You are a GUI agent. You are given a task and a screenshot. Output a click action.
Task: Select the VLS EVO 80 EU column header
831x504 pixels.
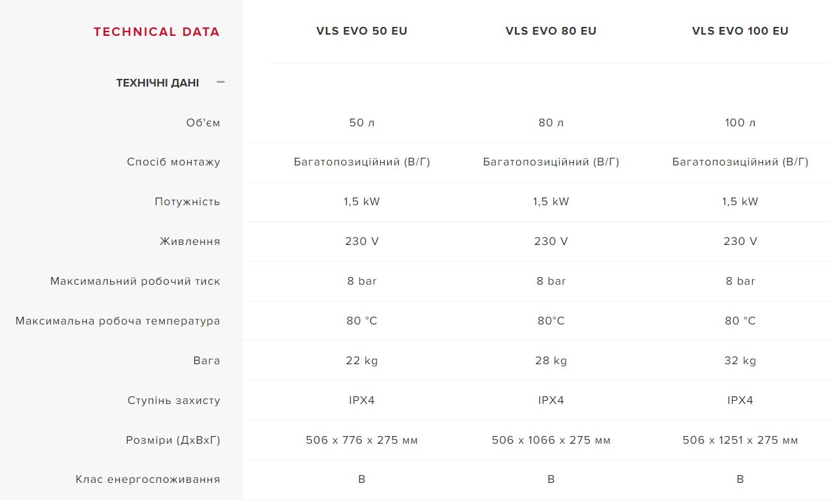551,31
